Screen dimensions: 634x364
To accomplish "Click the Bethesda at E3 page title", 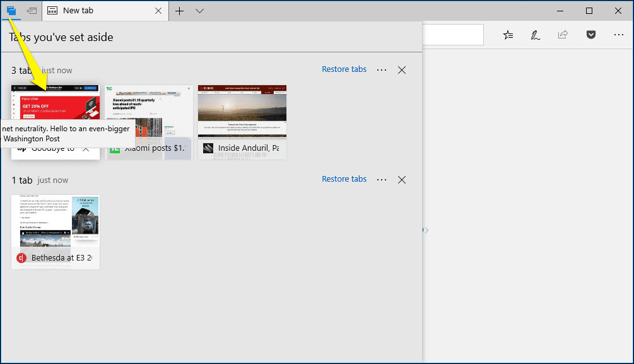I will (61, 257).
